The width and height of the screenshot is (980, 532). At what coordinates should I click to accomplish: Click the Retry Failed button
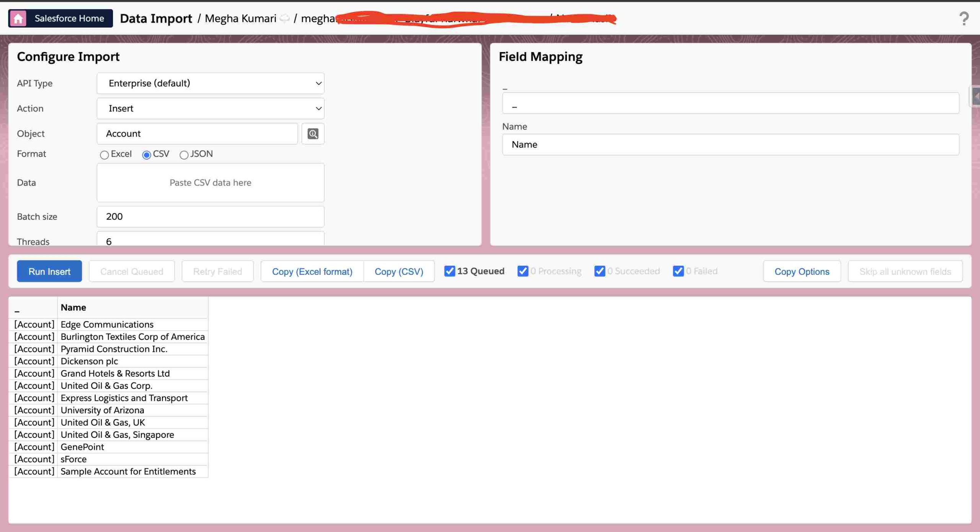click(217, 271)
